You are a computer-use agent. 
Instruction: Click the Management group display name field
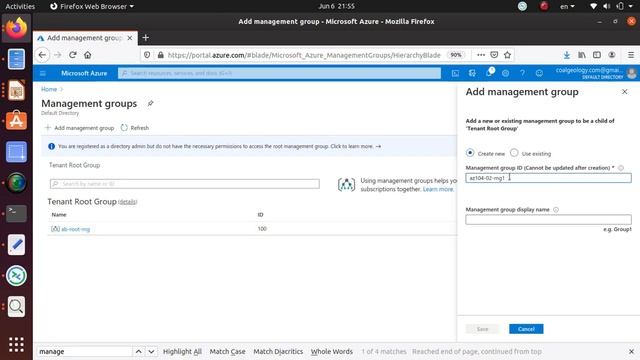pos(548,220)
